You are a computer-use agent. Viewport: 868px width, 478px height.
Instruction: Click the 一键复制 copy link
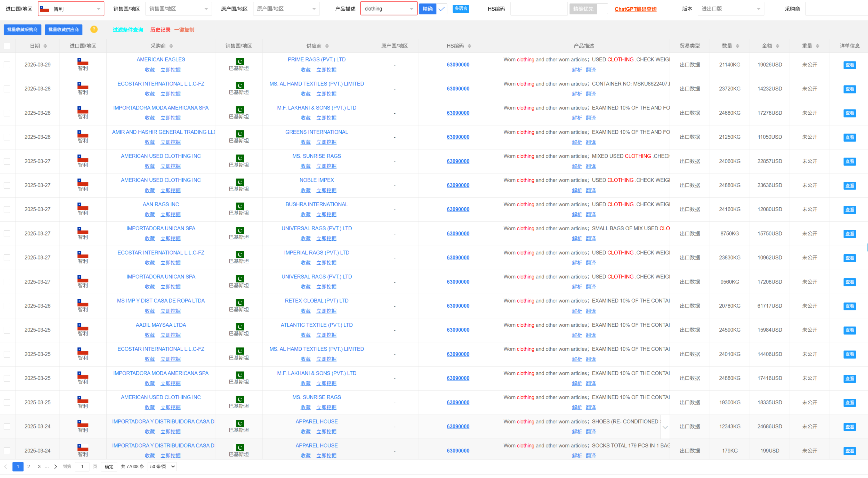[x=184, y=30]
